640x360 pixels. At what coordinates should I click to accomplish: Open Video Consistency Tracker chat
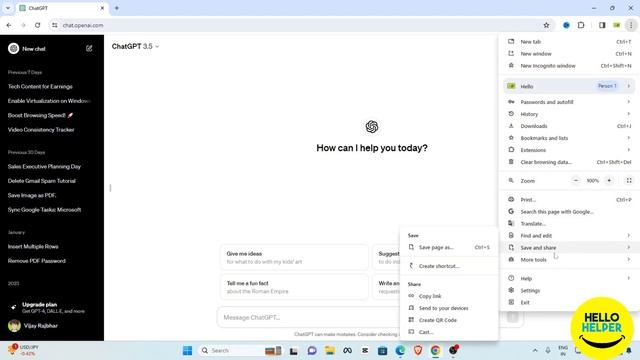pyautogui.click(x=41, y=130)
